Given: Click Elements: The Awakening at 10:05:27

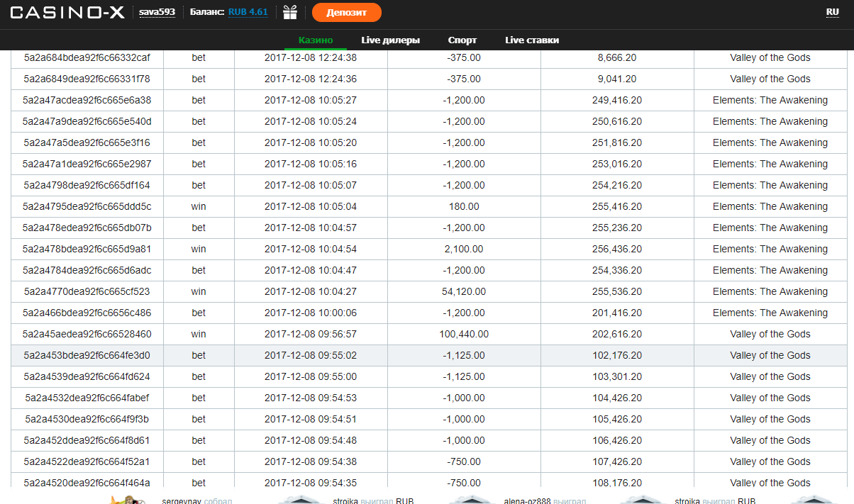Looking at the screenshot, I should [770, 100].
